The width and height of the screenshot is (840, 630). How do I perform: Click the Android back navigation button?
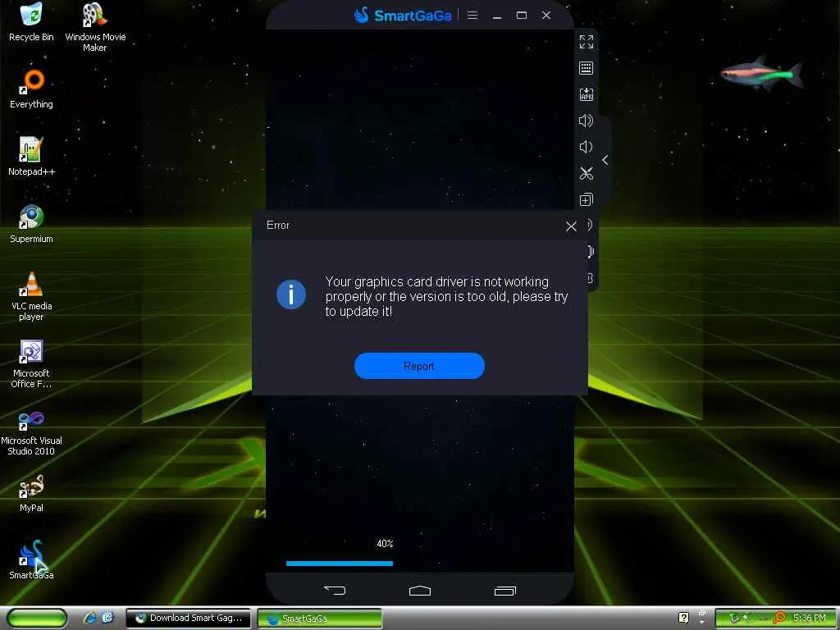pyautogui.click(x=335, y=591)
